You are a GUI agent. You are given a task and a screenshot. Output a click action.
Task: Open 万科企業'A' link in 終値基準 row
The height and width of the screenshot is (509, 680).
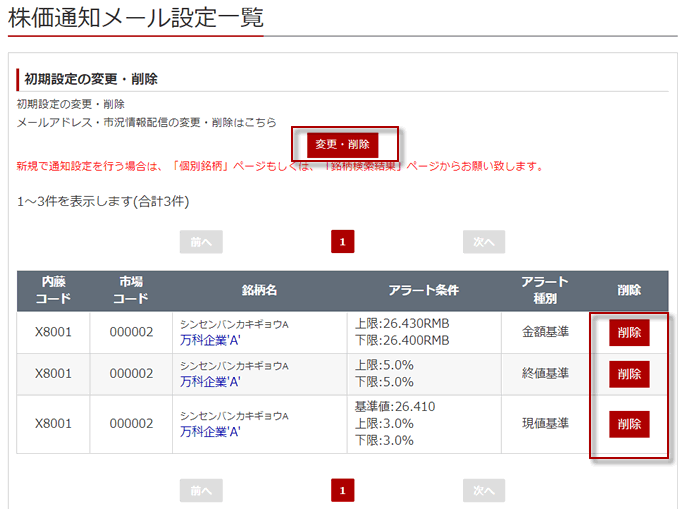(210, 382)
